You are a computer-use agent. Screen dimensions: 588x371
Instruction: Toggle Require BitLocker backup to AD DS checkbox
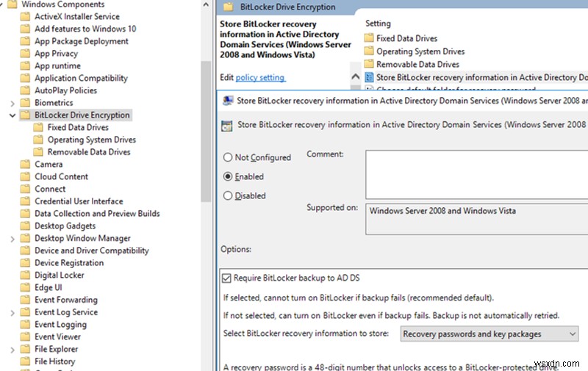[x=226, y=278]
